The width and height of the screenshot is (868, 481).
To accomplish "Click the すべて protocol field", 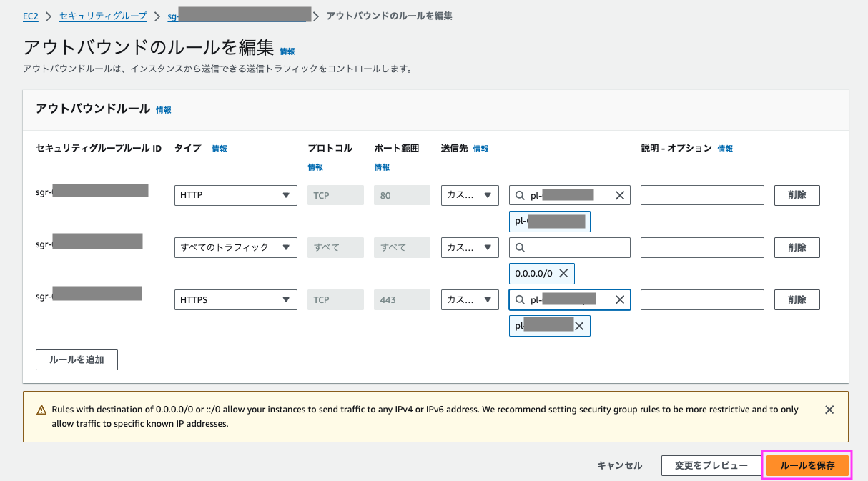I will tap(335, 247).
